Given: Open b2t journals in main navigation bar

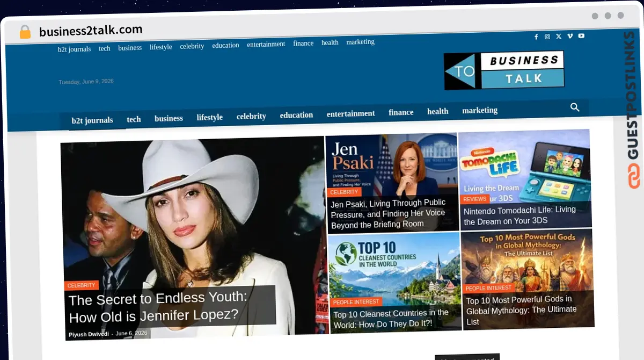Looking at the screenshot, I should (92, 120).
